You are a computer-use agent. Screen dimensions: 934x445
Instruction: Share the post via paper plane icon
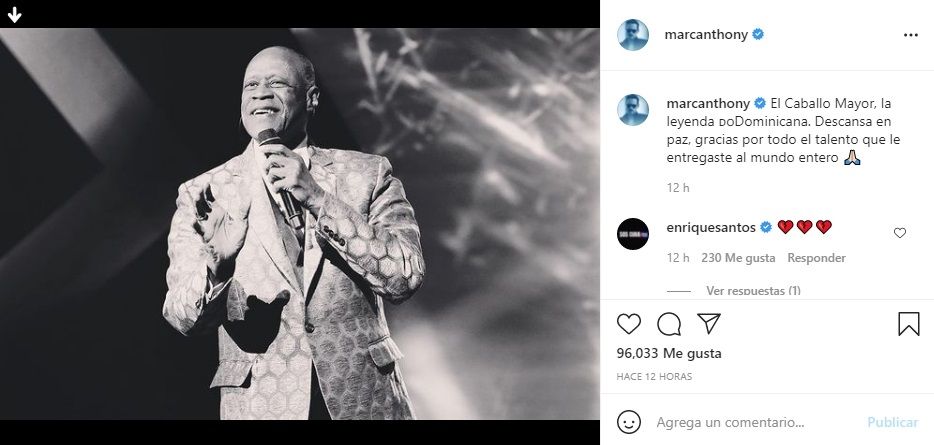coord(708,323)
